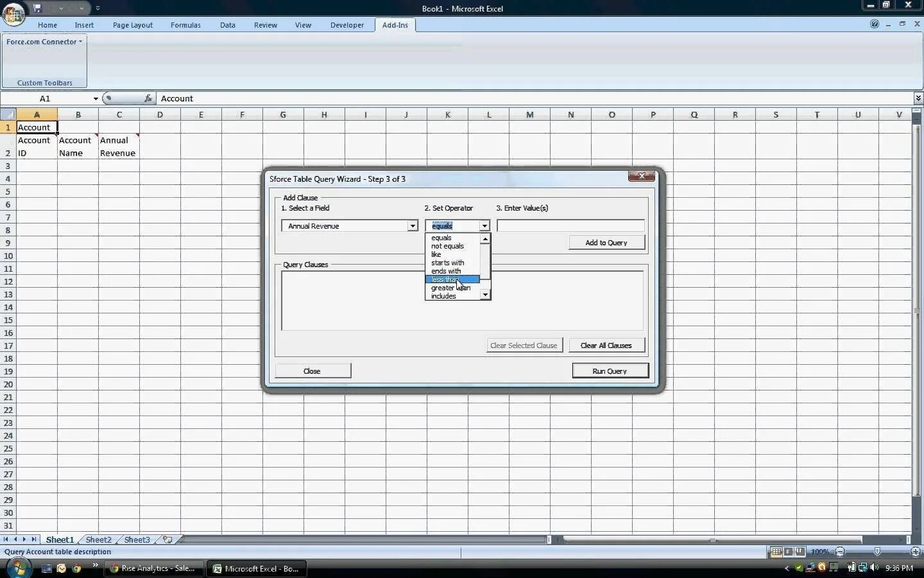Choose 'less than' operator from list
The image size is (924, 578).
tap(452, 279)
